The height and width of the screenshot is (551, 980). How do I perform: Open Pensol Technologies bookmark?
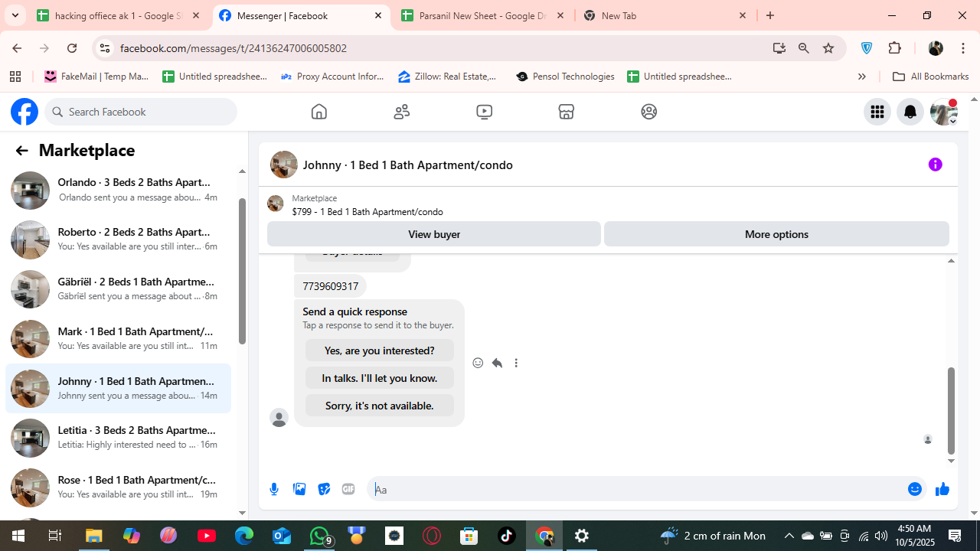(x=565, y=77)
